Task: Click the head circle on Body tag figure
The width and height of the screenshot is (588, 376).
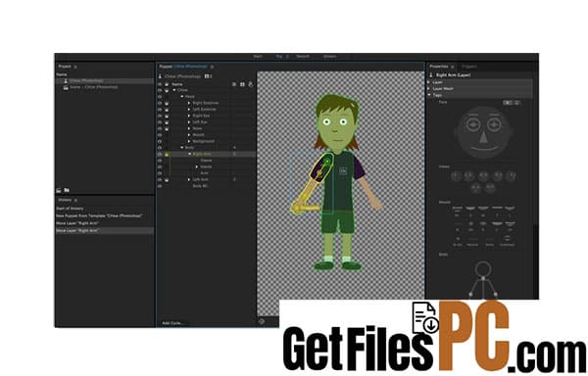Action: [x=483, y=269]
